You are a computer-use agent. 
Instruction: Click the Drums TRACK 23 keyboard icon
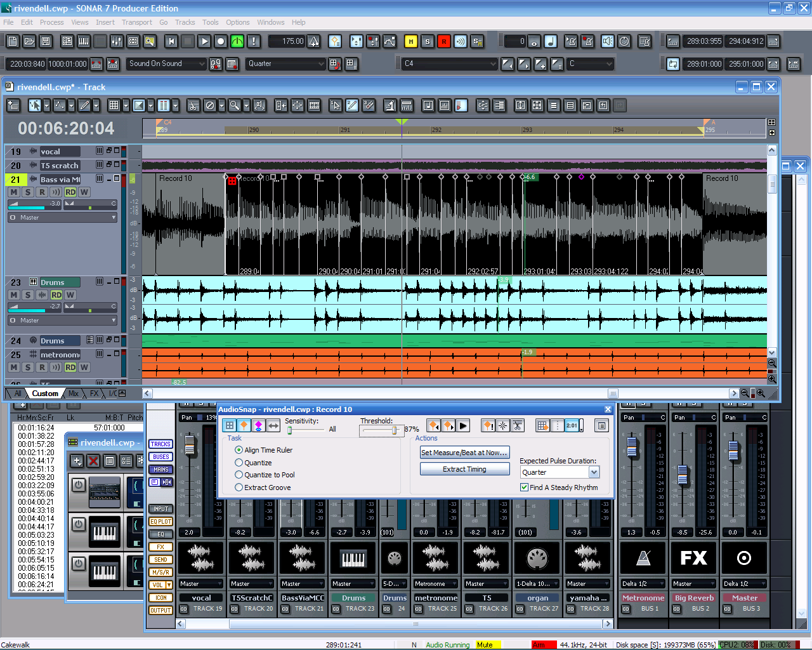coord(353,559)
